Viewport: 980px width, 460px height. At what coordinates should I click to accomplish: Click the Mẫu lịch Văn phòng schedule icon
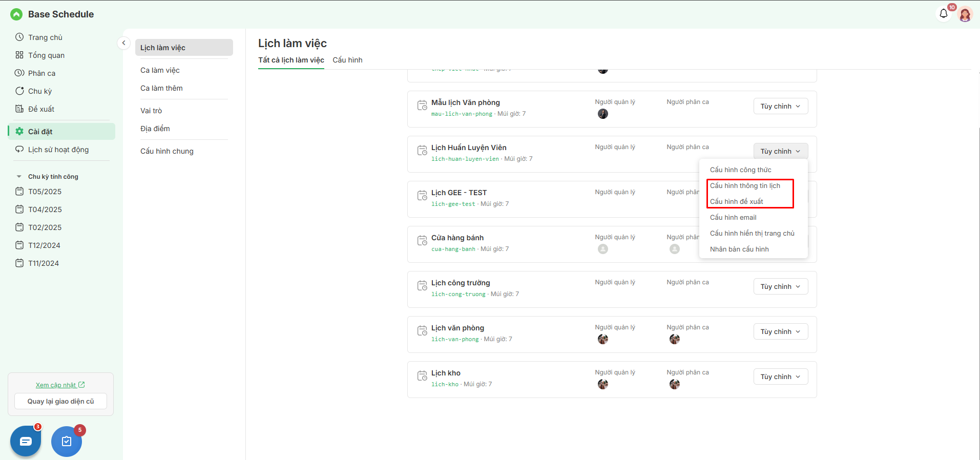(x=422, y=106)
